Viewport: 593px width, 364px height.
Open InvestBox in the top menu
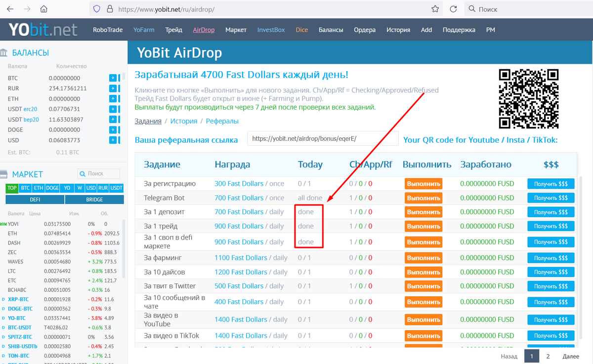[x=271, y=30]
